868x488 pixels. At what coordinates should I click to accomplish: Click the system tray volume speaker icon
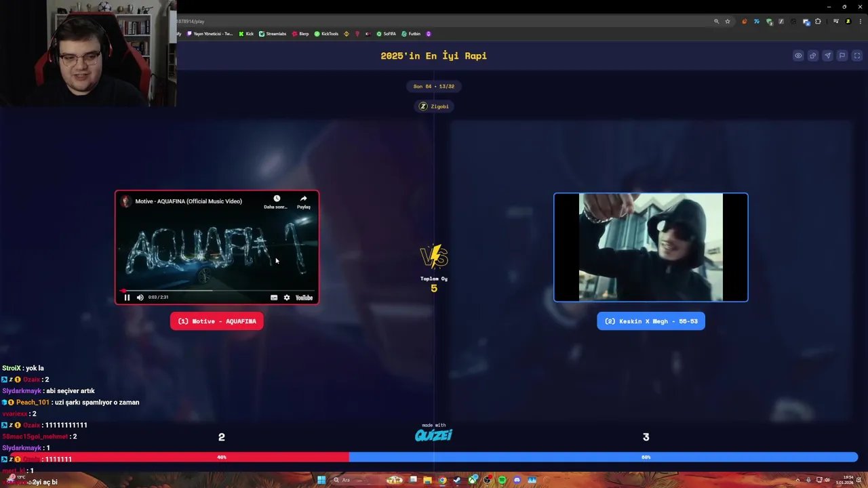pyautogui.click(x=827, y=480)
